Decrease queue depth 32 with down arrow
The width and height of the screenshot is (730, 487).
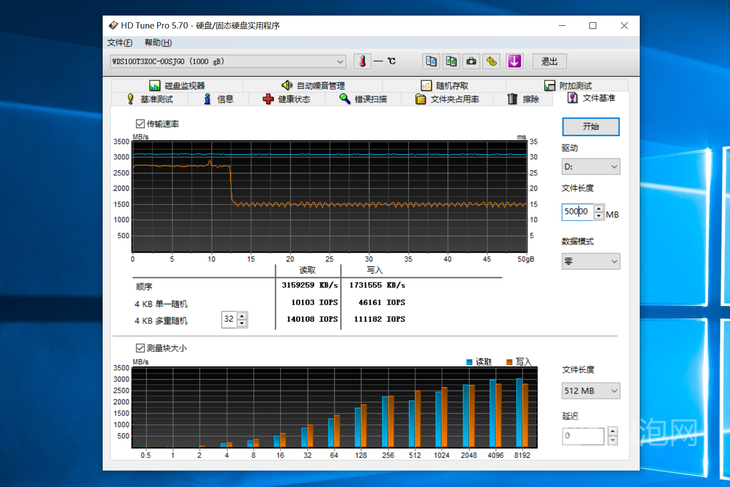pyautogui.click(x=242, y=324)
